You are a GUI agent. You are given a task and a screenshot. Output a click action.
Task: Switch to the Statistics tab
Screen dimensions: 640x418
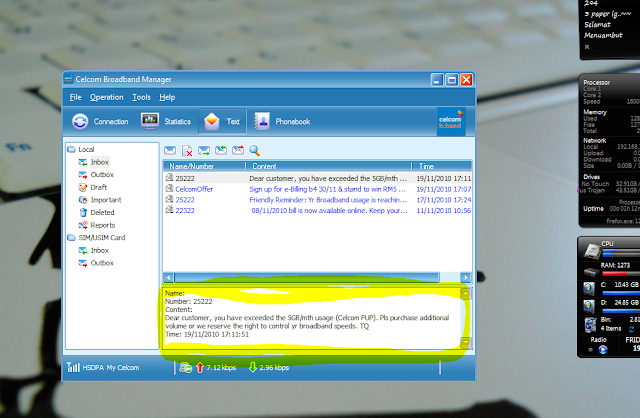166,121
